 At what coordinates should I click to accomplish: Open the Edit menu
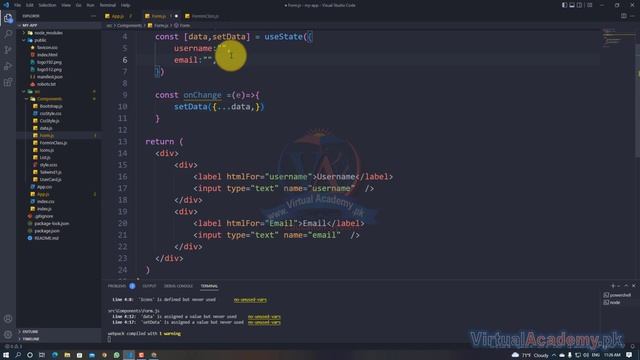pos(30,5)
